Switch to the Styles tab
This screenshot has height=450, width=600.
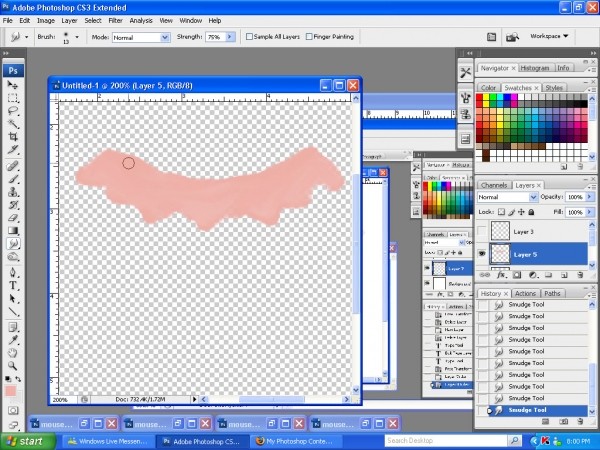554,88
